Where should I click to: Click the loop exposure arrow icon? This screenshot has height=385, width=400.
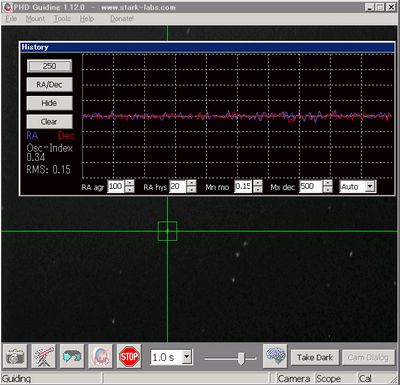72,357
